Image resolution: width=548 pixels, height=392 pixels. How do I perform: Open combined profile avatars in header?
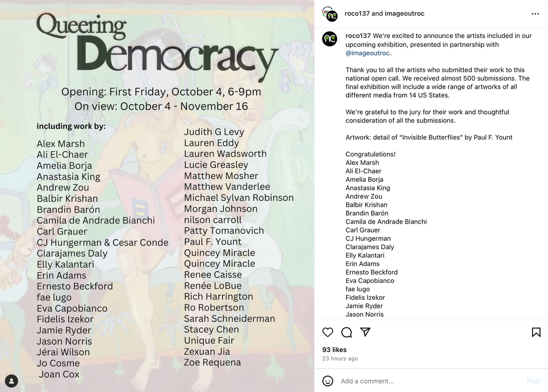(x=330, y=14)
